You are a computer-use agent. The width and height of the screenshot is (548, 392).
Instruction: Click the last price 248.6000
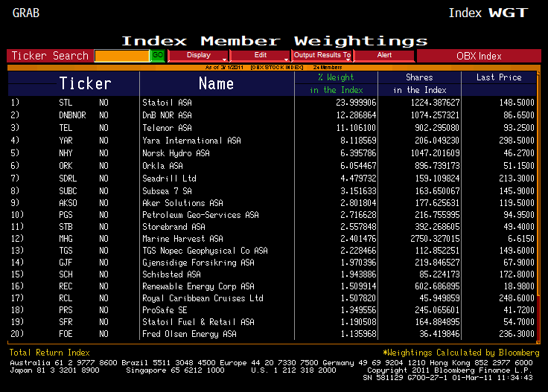tap(517, 298)
